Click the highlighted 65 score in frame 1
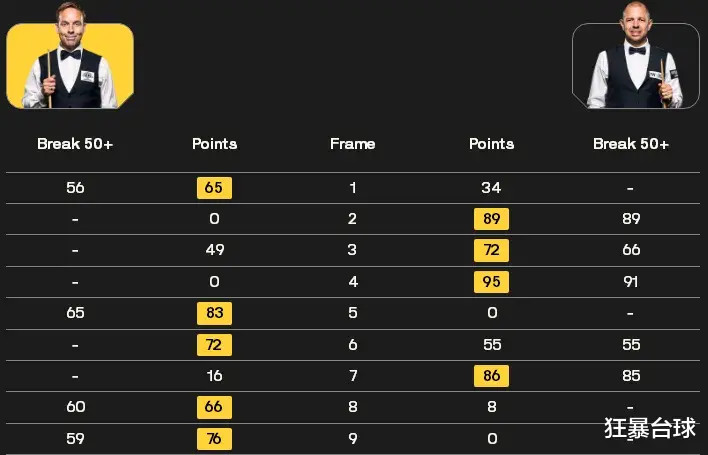 (214, 188)
